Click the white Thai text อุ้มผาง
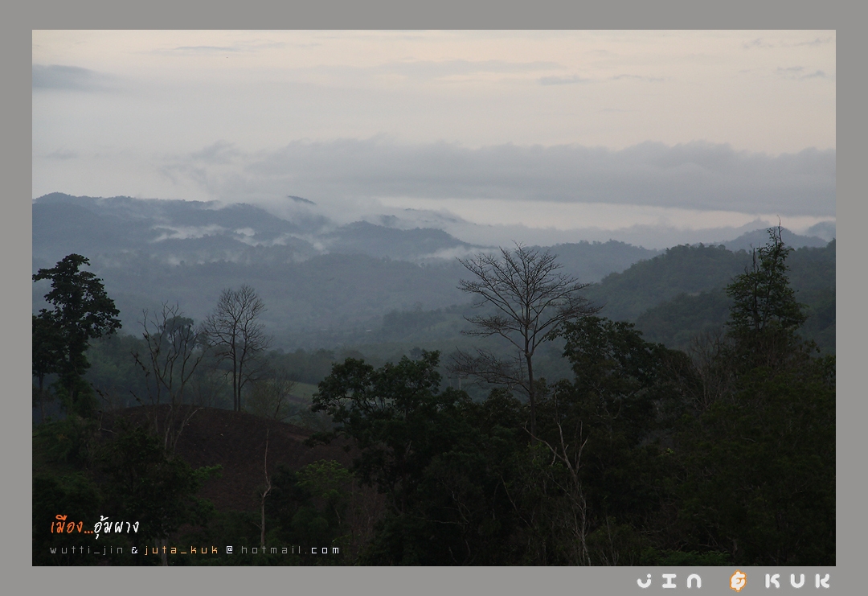The width and height of the screenshot is (868, 596). (x=116, y=527)
